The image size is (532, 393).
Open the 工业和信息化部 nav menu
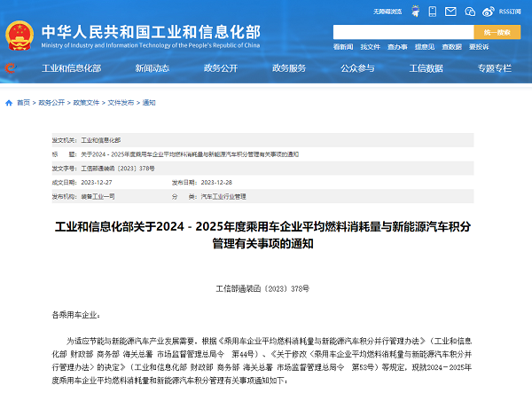[72, 68]
